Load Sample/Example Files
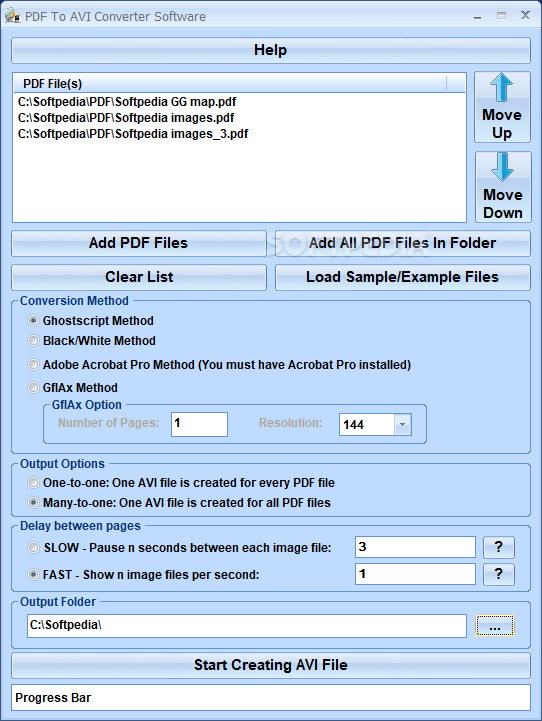 click(x=403, y=277)
